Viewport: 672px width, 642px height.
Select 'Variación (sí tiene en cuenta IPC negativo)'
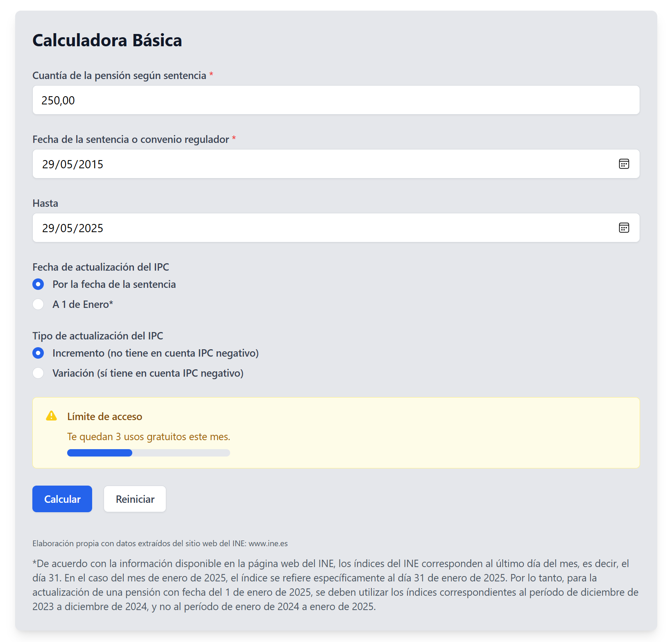[x=38, y=373]
